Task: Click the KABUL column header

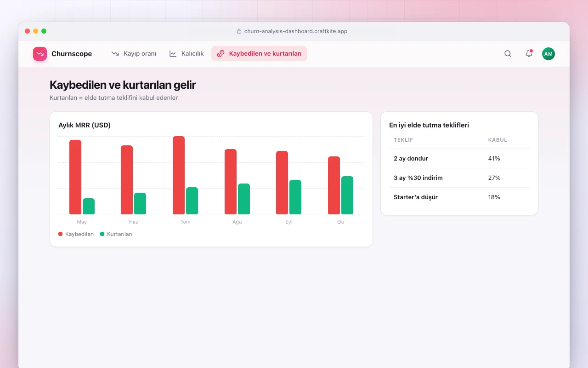Action: tap(498, 140)
